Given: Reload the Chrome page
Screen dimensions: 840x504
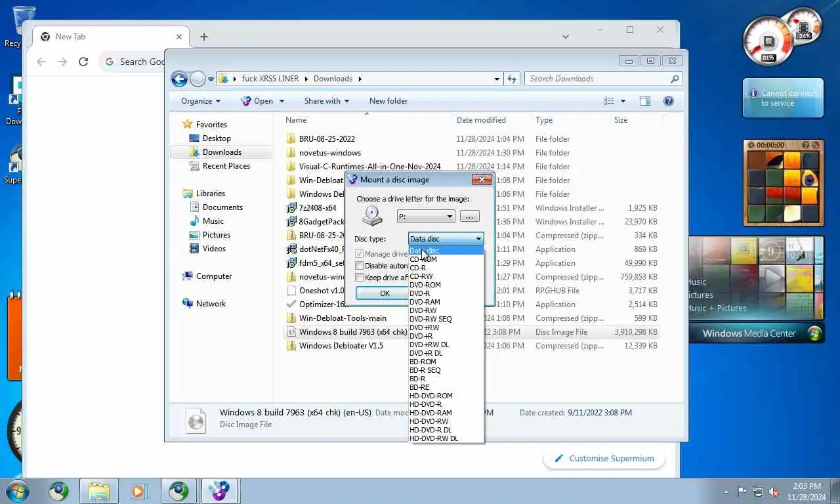Looking at the screenshot, I should click(x=83, y=62).
